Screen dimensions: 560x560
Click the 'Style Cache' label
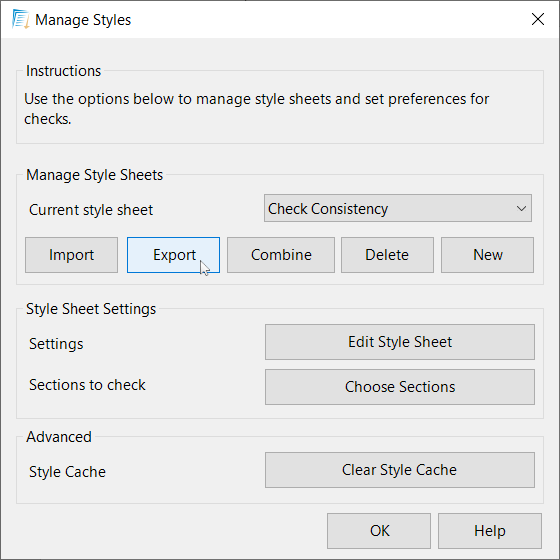tap(68, 472)
